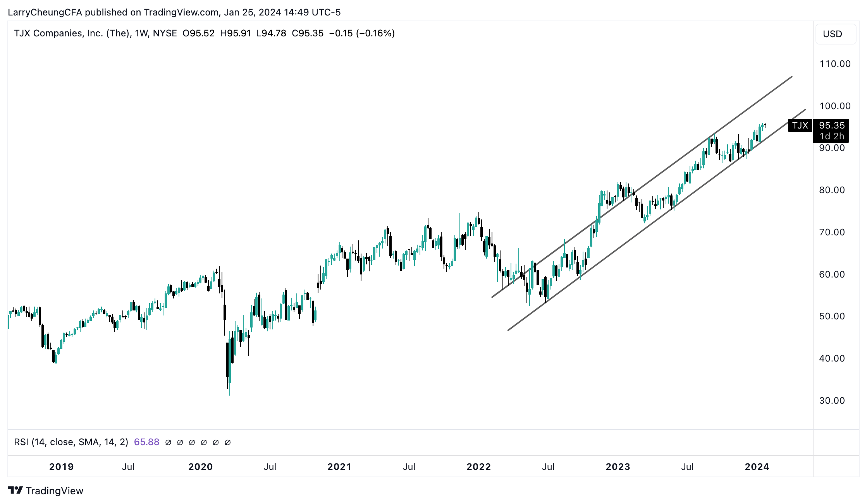Screen dimensions: 867x504
Task: Click the close price C95.35
Action: (308, 33)
